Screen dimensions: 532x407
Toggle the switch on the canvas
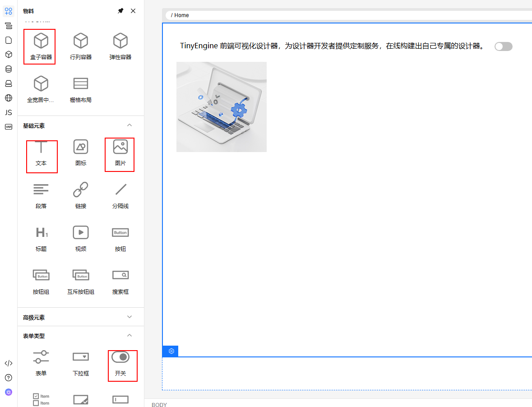pyautogui.click(x=503, y=46)
